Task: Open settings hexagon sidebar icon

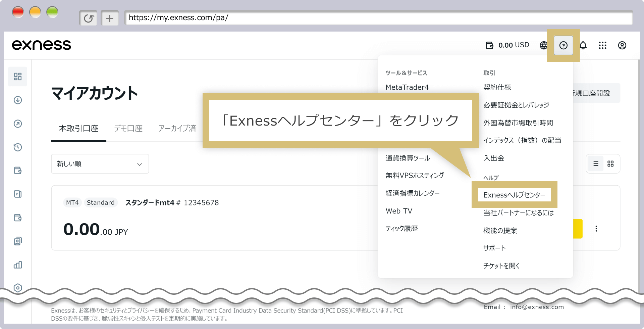Action: (x=18, y=288)
